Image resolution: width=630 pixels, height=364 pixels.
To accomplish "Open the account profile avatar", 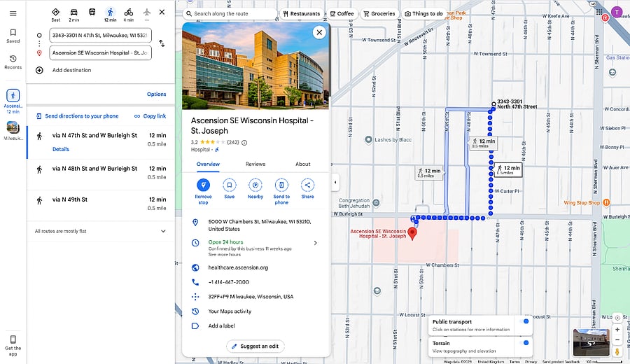I will click(x=617, y=12).
